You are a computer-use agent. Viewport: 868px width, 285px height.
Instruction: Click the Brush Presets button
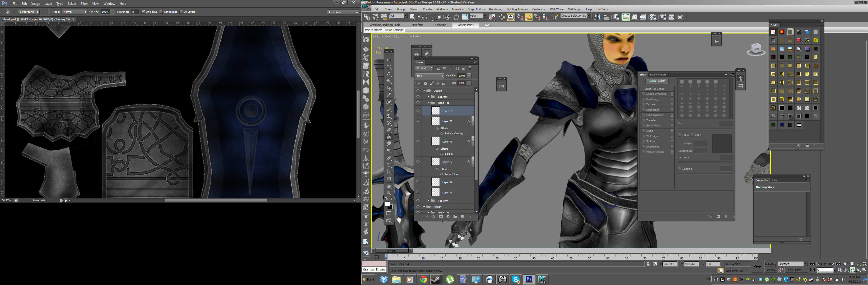[657, 81]
